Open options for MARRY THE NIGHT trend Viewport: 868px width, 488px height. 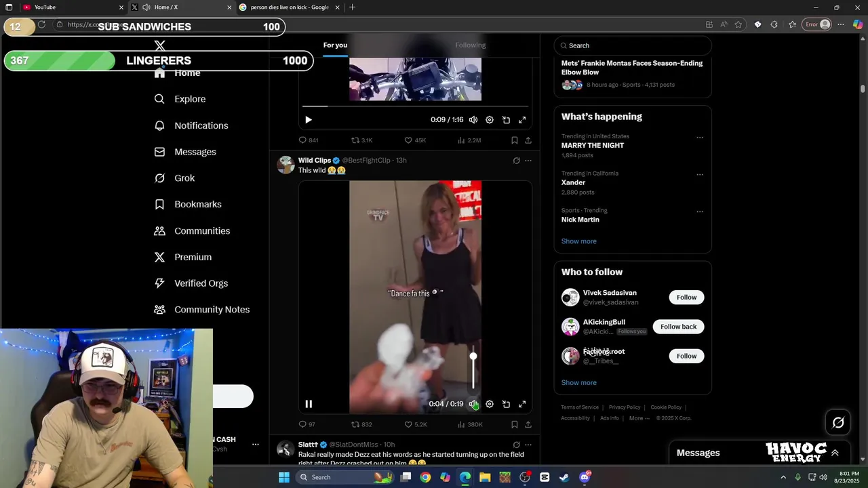point(700,138)
